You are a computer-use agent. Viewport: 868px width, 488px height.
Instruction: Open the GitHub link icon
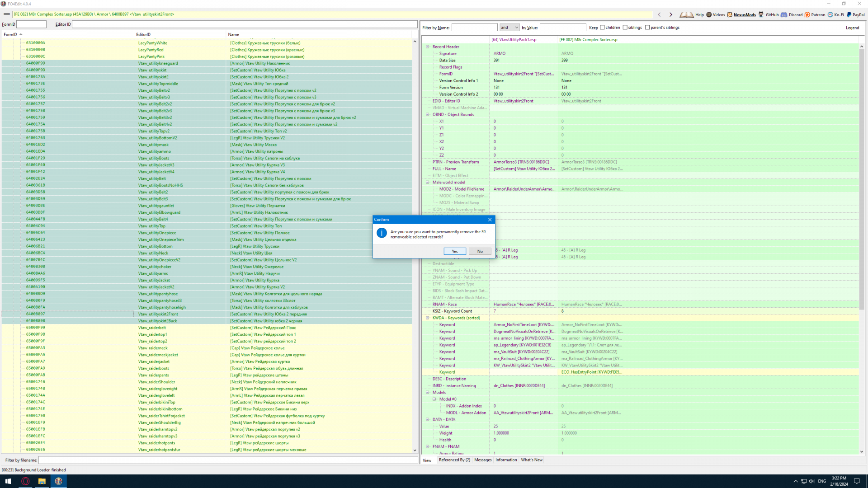coord(761,14)
